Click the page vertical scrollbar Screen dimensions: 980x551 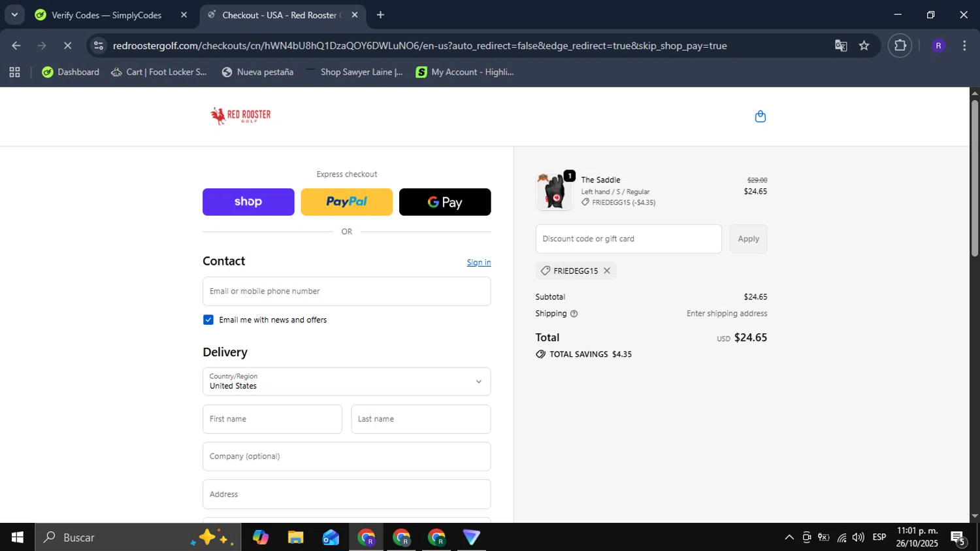[974, 178]
